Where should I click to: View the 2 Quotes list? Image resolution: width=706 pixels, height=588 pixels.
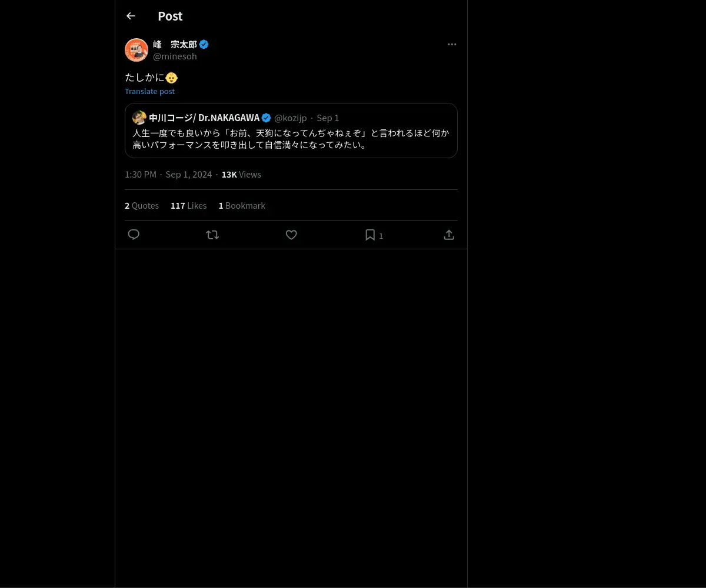point(142,205)
